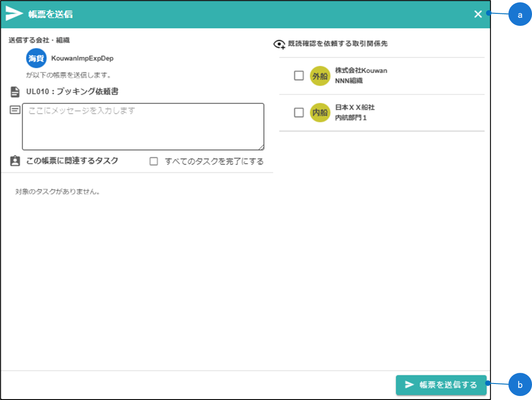Click the blue 海貨 organization avatar
Image resolution: width=532 pixels, height=400 pixels.
[36, 58]
